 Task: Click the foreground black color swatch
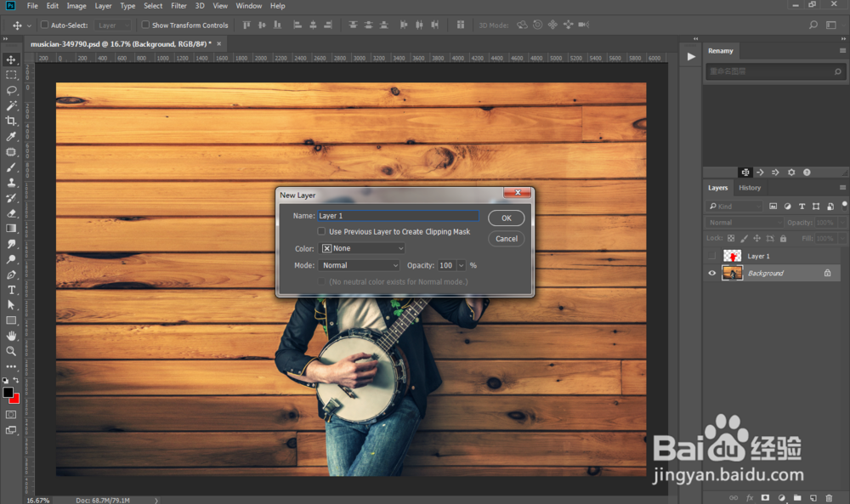point(8,393)
